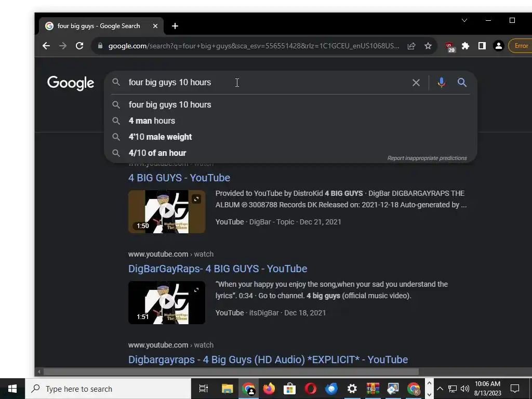Open Task View in the taskbar
The image size is (532, 399).
tap(204, 389)
